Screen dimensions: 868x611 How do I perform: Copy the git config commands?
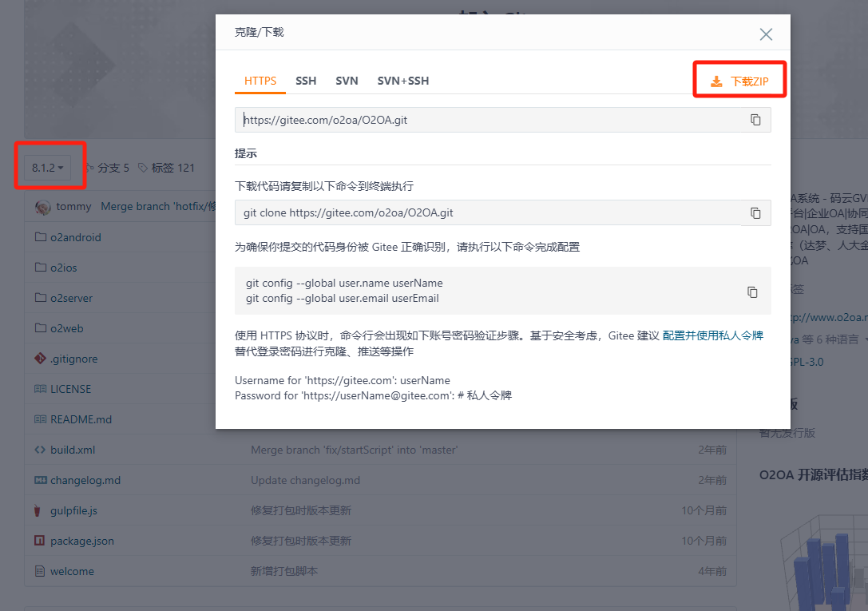click(x=751, y=292)
